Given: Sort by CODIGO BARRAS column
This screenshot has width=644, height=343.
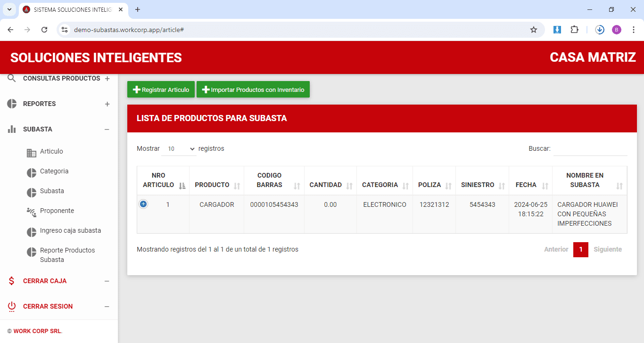Looking at the screenshot, I should point(274,180).
